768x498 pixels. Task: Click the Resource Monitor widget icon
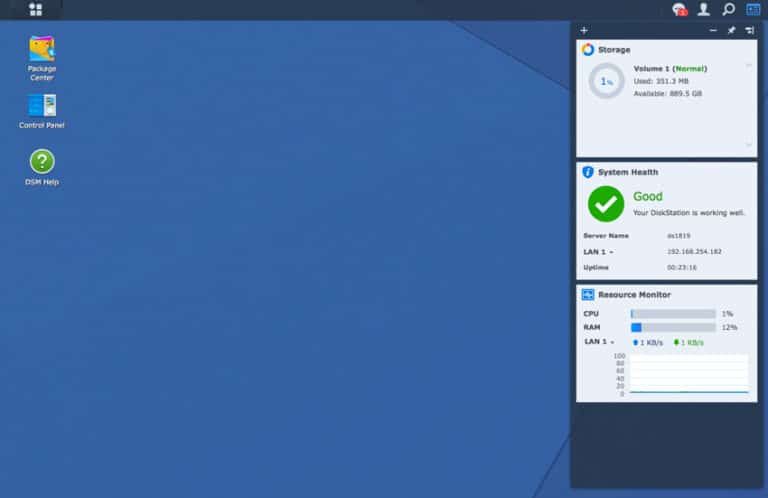[588, 294]
